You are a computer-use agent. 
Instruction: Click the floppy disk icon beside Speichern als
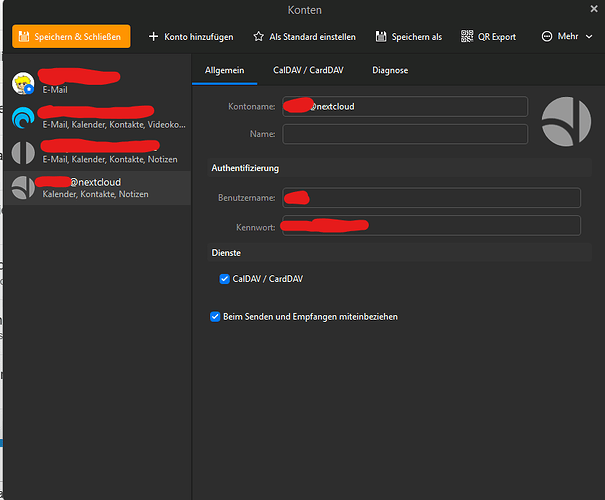pyautogui.click(x=381, y=37)
